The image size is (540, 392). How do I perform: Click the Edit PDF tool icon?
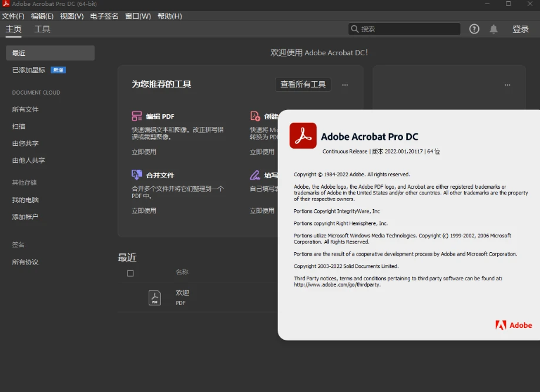coord(137,116)
